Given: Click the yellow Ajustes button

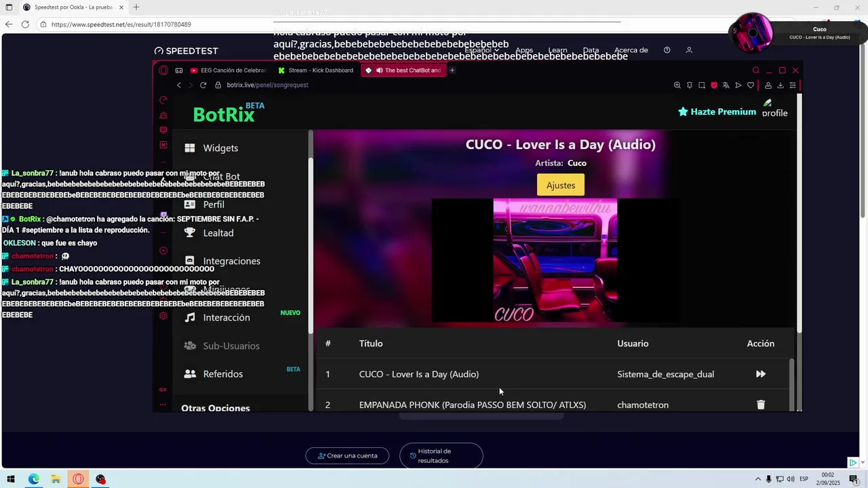Looking at the screenshot, I should [x=561, y=185].
